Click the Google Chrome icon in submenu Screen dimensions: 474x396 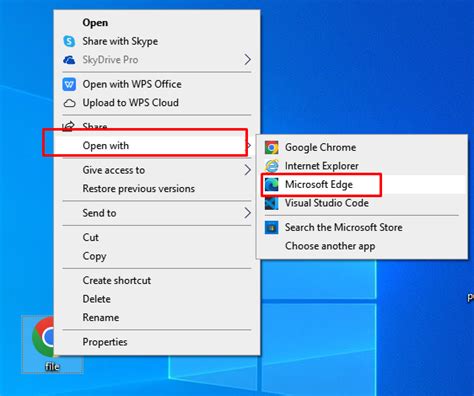pyautogui.click(x=272, y=147)
